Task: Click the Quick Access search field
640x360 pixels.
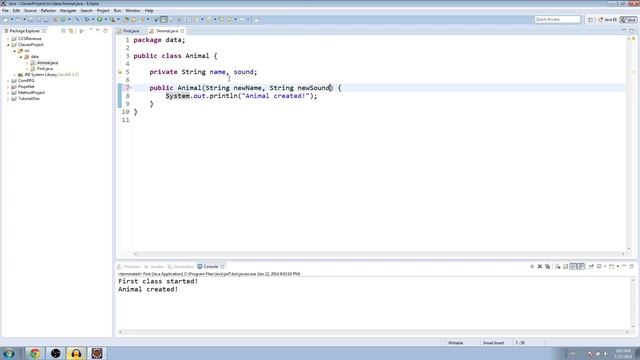Action: click(x=558, y=19)
